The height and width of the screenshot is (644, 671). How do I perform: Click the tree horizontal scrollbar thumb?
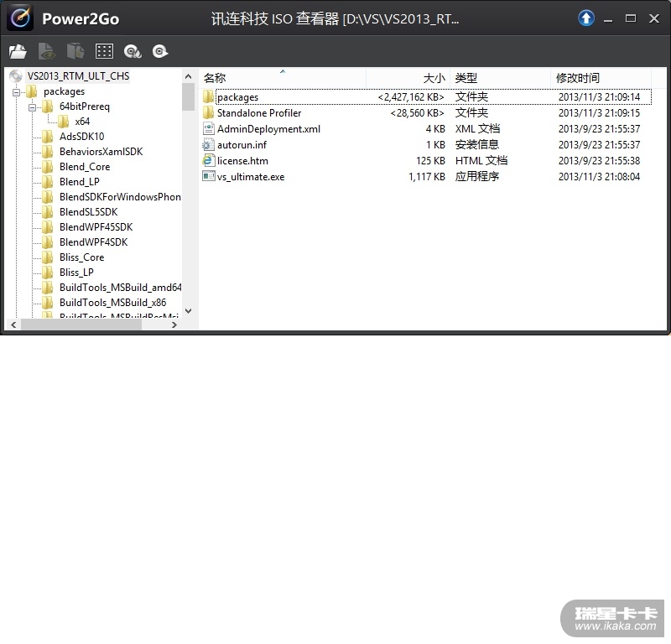[x=81, y=325]
